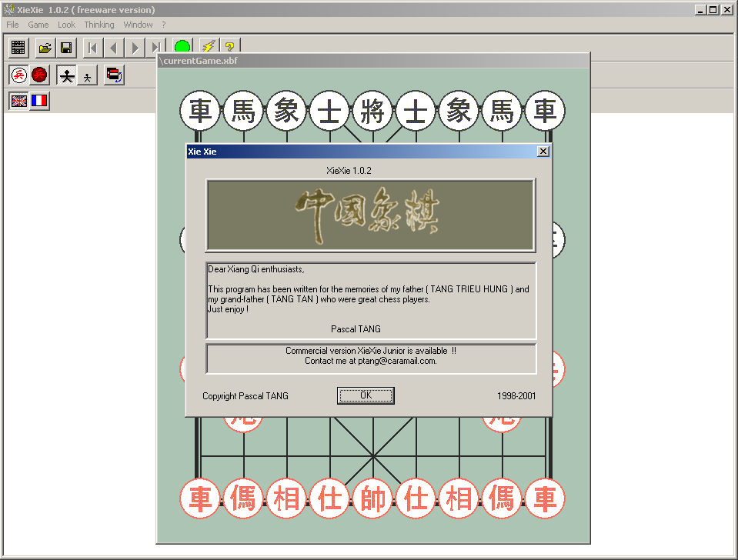Click the flip board icon
The image size is (738, 560).
click(x=115, y=75)
